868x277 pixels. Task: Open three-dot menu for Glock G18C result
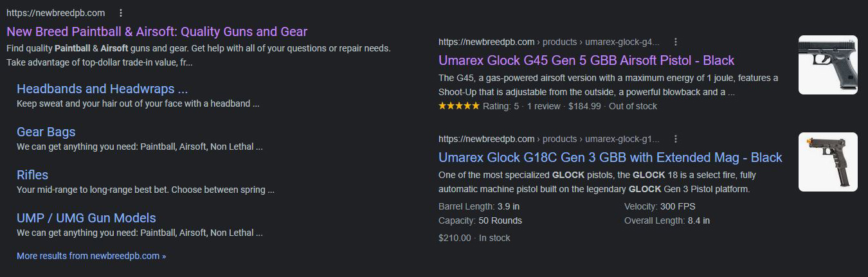pos(676,139)
